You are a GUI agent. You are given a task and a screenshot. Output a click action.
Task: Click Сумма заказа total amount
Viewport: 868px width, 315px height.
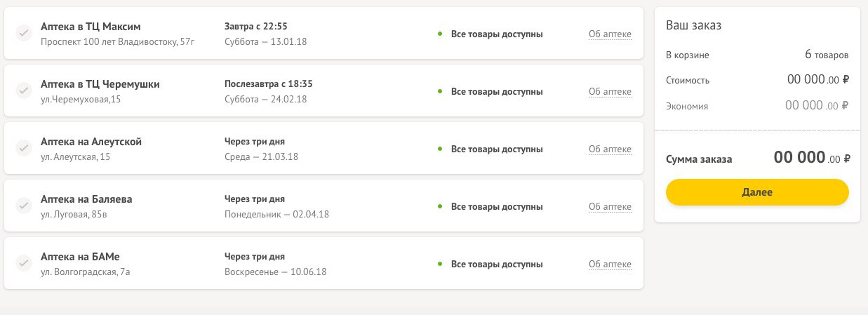click(812, 158)
